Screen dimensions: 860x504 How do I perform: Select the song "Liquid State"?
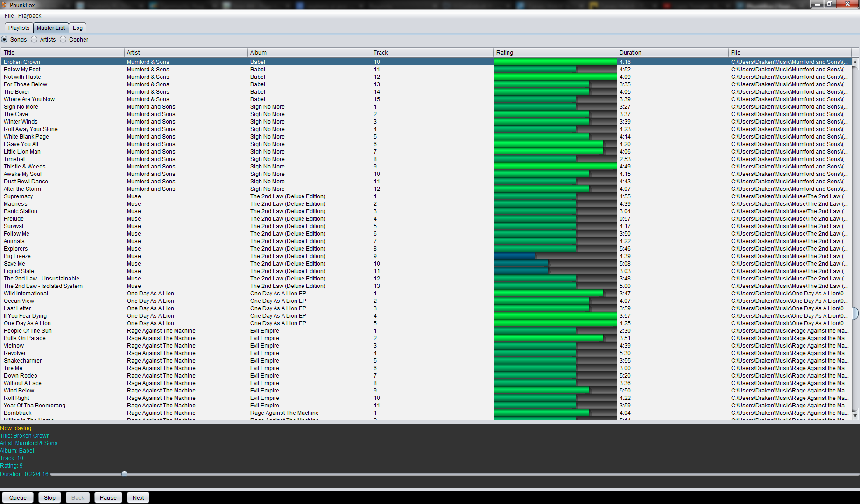click(19, 271)
